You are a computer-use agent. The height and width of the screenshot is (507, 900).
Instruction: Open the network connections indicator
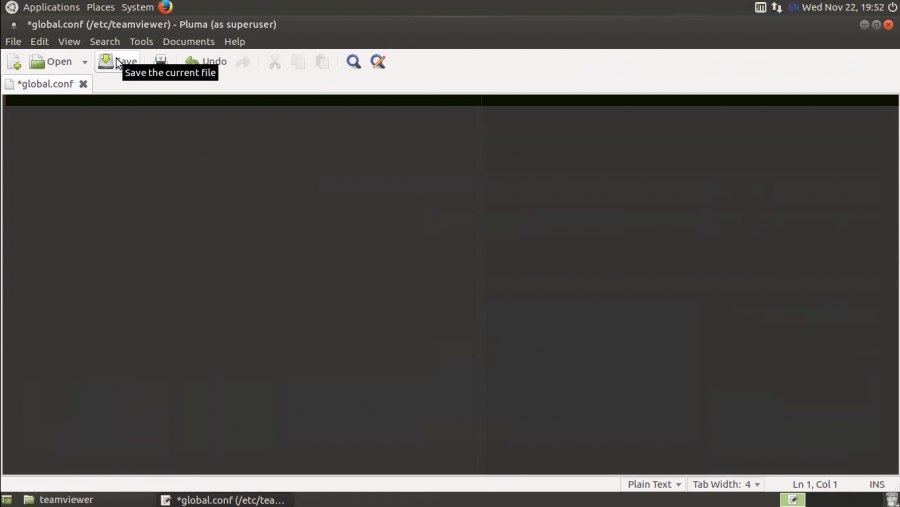click(776, 7)
